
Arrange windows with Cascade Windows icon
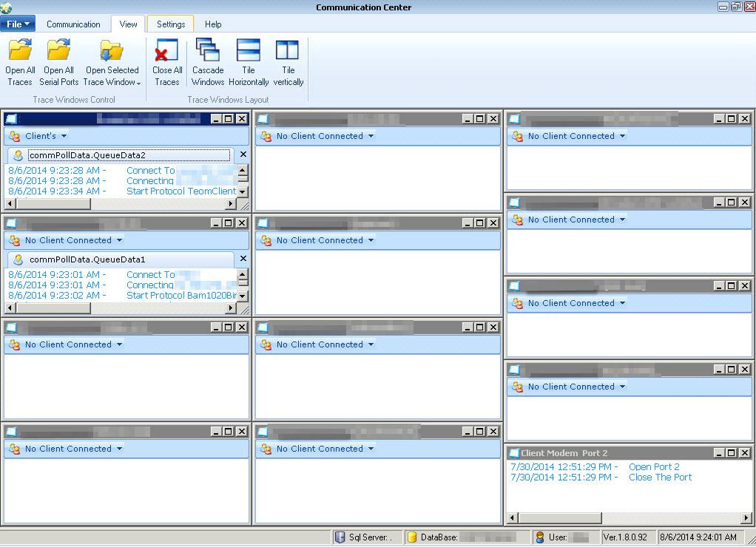(x=208, y=50)
